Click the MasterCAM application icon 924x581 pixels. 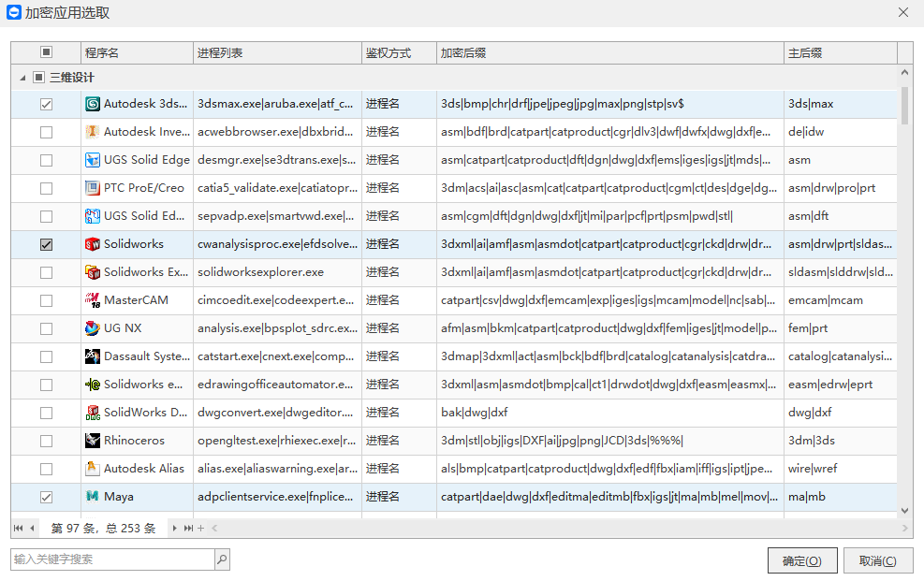pyautogui.click(x=93, y=300)
